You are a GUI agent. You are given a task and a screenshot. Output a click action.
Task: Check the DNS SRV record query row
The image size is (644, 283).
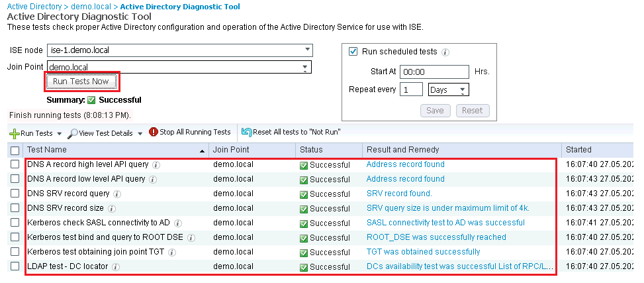15,194
